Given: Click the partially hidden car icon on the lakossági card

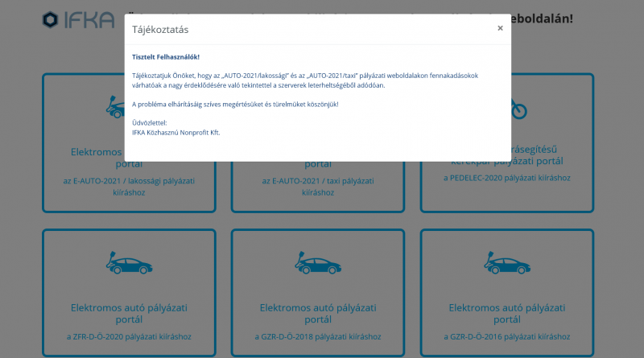Looking at the screenshot, I should [x=115, y=107].
